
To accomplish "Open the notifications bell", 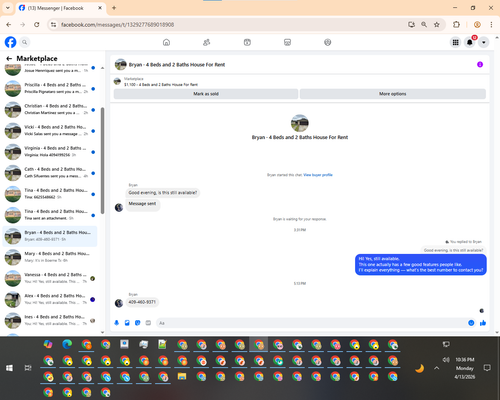I will [x=470, y=42].
